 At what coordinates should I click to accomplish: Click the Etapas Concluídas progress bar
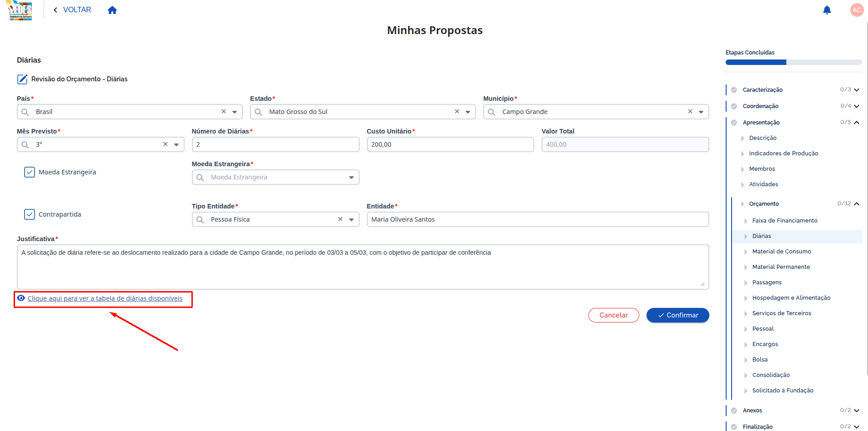click(x=793, y=62)
